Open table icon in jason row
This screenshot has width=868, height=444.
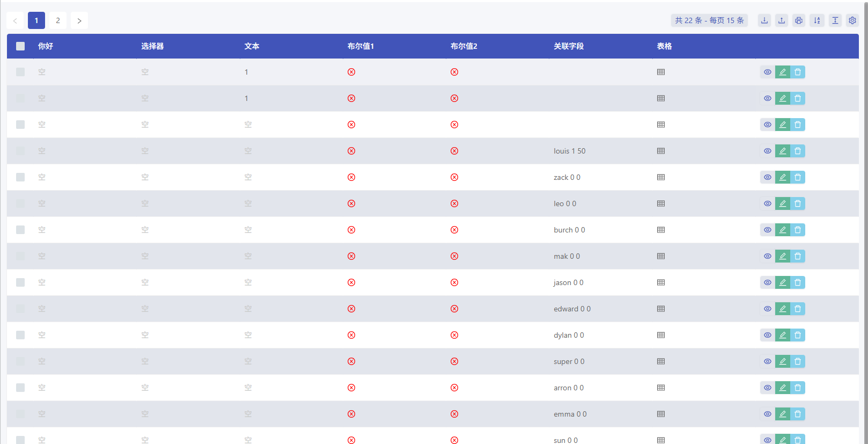tap(661, 282)
